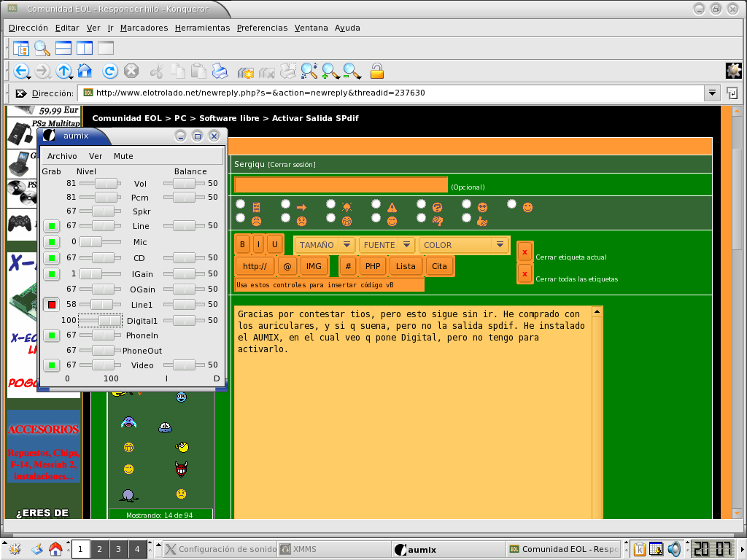Reload the current page
Viewport: 747px width, 560px height.
pyautogui.click(x=109, y=71)
